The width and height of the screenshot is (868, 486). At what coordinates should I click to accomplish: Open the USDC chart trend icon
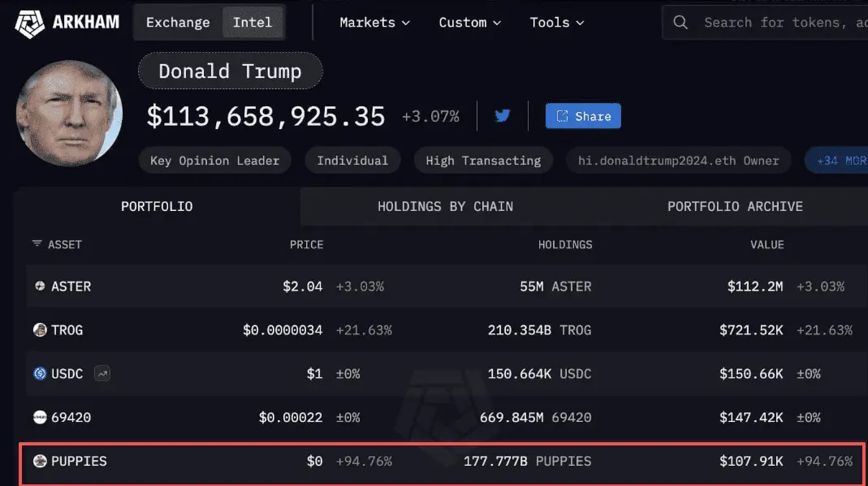102,374
